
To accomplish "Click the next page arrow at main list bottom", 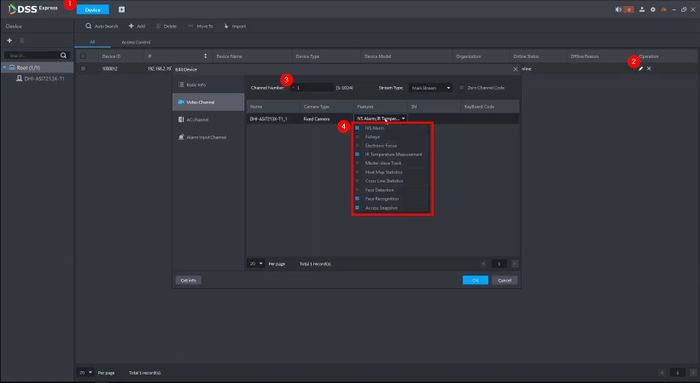I will 693,372.
